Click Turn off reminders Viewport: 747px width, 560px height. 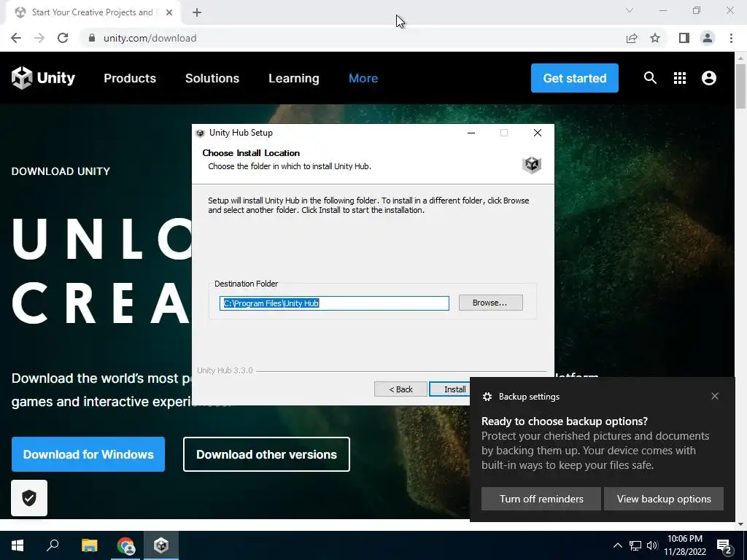(541, 499)
